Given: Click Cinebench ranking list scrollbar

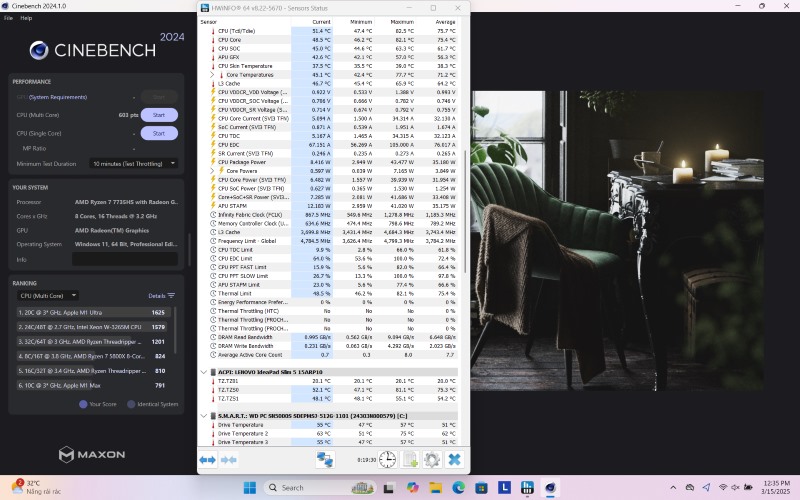Looking at the screenshot, I should pyautogui.click(x=176, y=330).
